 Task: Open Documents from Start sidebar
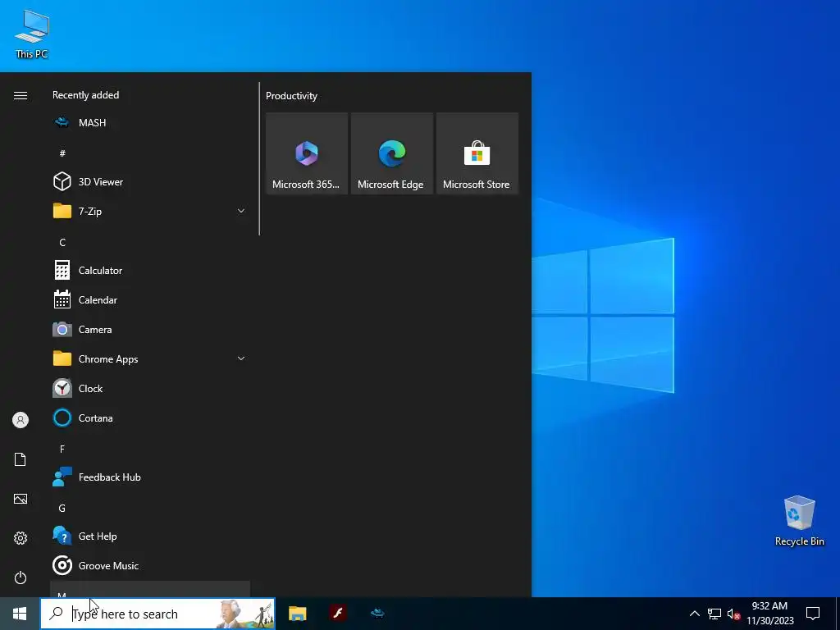pos(21,459)
